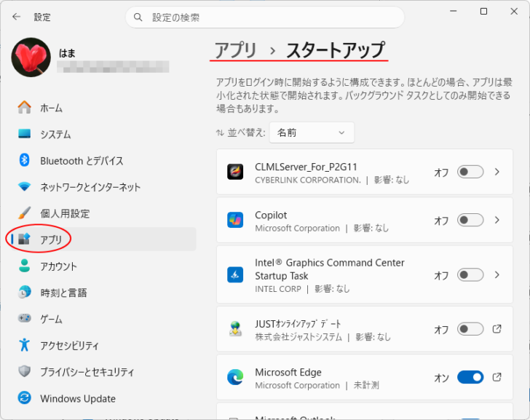530x420 pixels.
Task: Click the Windows Update refresh icon
Action: [x=24, y=397]
